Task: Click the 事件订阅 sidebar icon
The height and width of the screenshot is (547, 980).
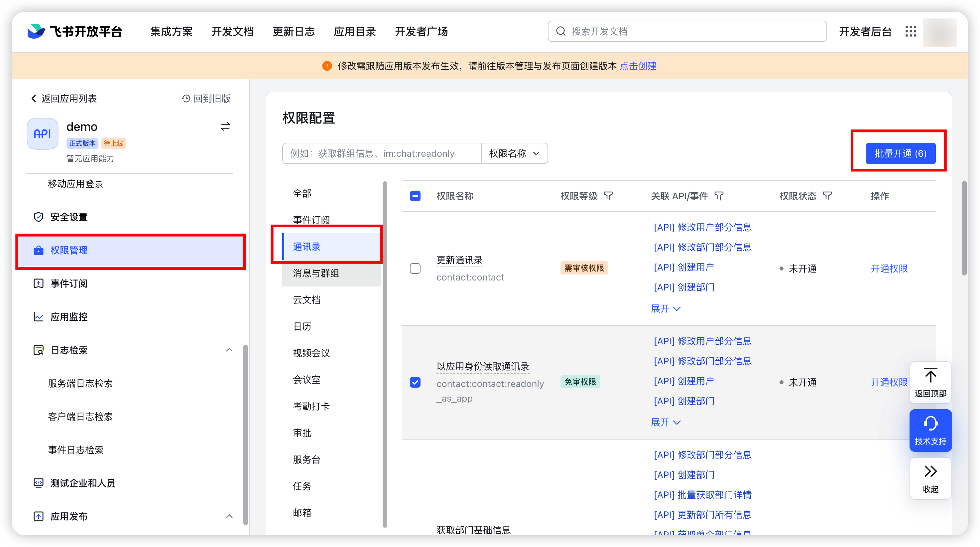Action: pos(39,283)
